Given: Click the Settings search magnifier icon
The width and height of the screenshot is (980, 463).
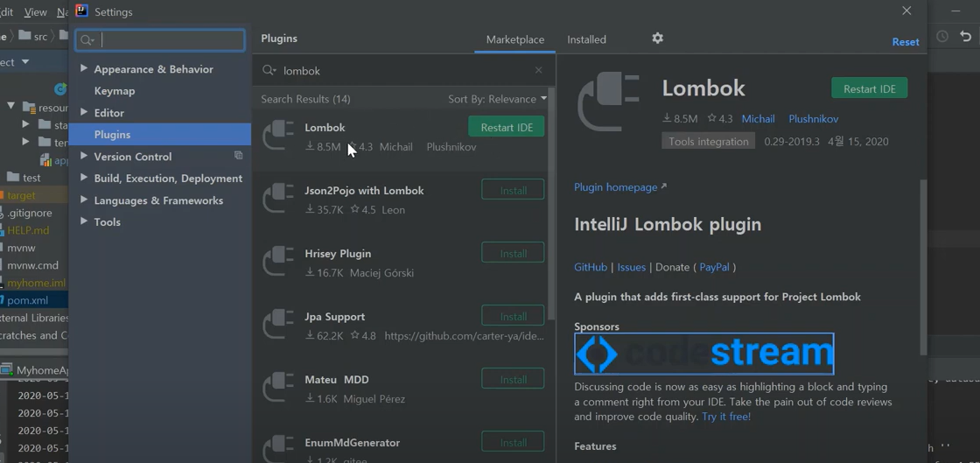Looking at the screenshot, I should pyautogui.click(x=87, y=40).
